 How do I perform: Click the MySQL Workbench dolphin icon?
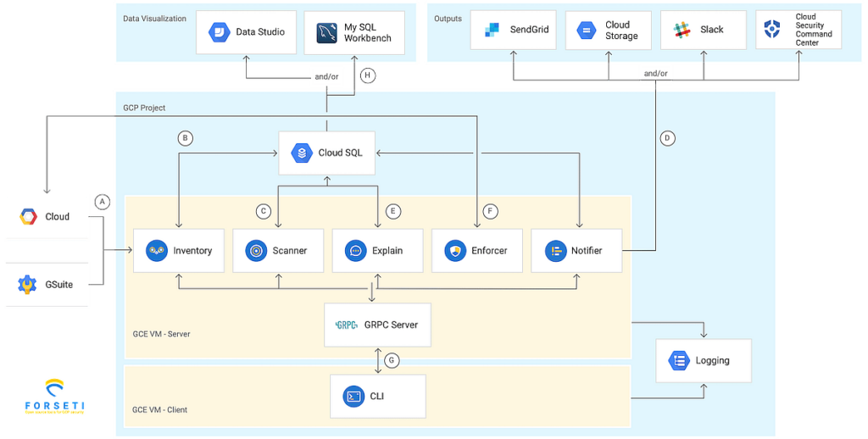click(326, 33)
